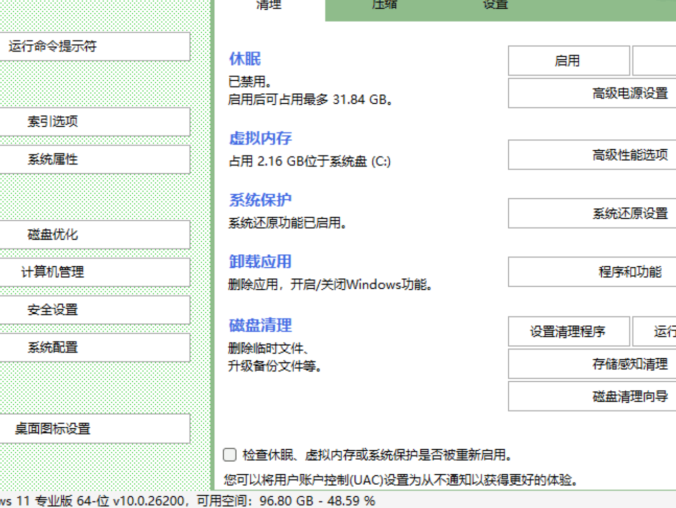Open 高级性能选项 for virtual memory
The width and height of the screenshot is (676, 508).
pos(592,154)
